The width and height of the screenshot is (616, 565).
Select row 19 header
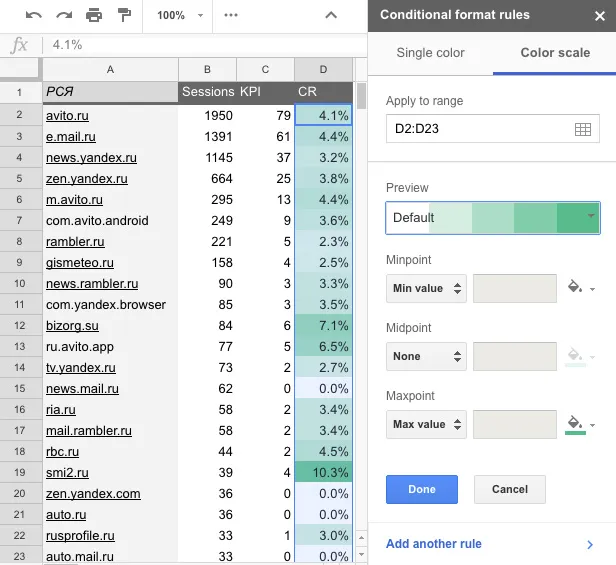[x=21, y=473]
